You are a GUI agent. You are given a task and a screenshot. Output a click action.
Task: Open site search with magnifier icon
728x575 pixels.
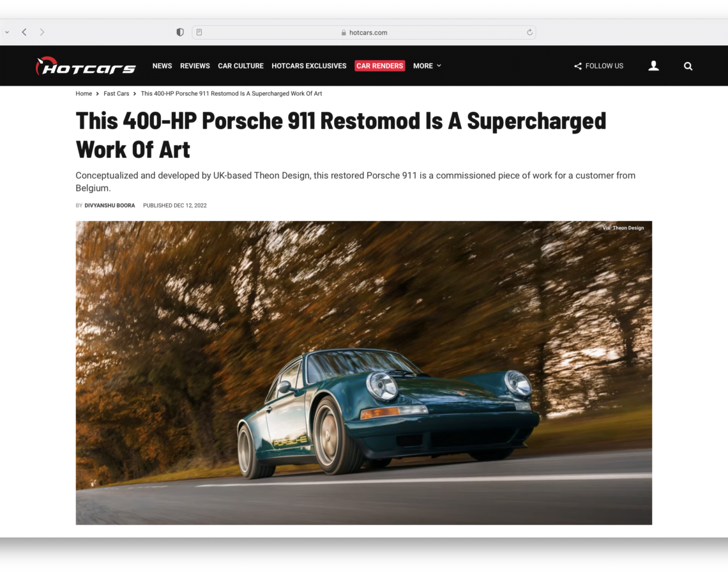(688, 66)
